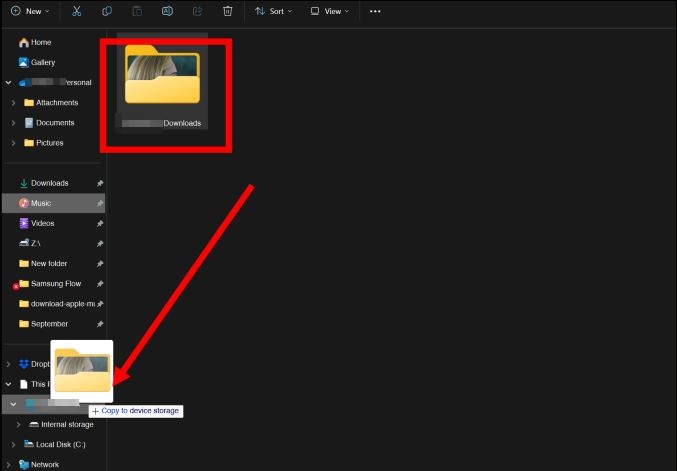Click the pin icon beside download-apple-music
Viewport: 677px width, 471px height.
(100, 304)
